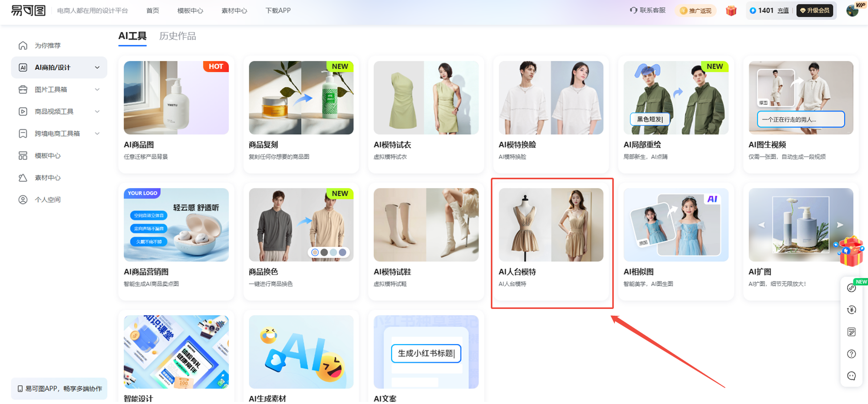The height and width of the screenshot is (404, 868).
Task: Click the 推广返现 button
Action: click(695, 10)
